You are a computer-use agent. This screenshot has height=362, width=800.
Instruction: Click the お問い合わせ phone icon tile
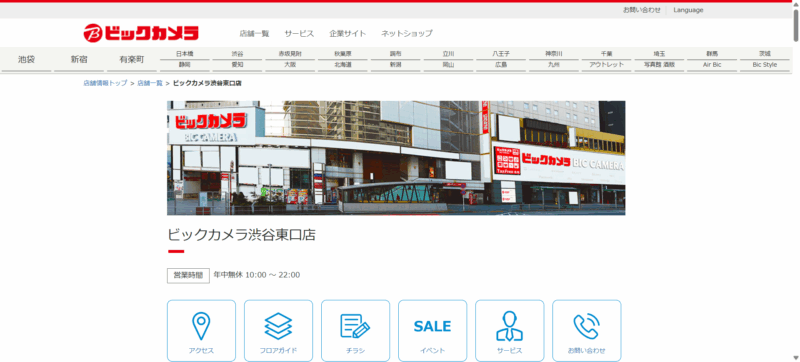tap(586, 331)
